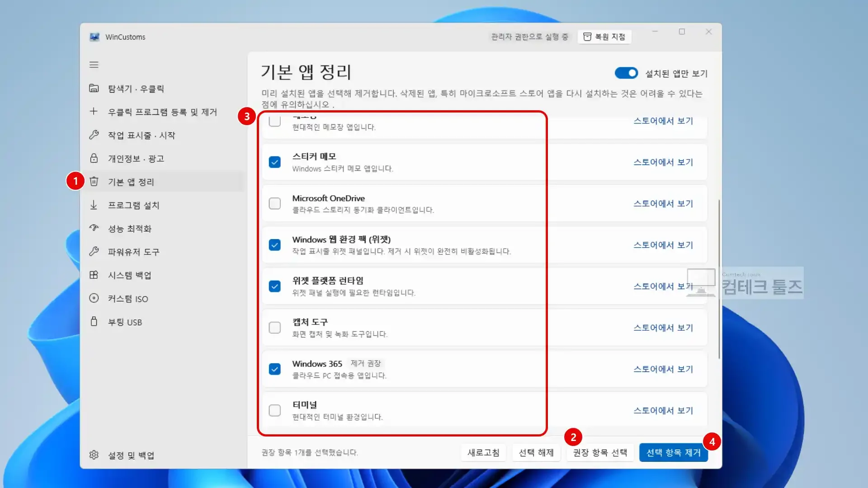868x488 pixels.
Task: Click the lock icon for 개인정보 · 광고
Action: pyautogui.click(x=94, y=158)
